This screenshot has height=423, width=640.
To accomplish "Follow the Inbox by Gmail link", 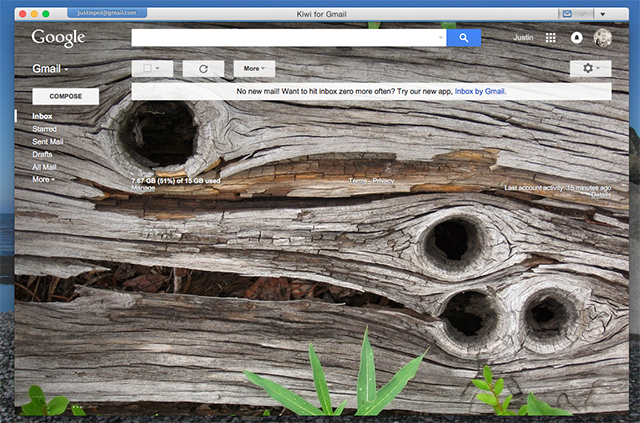I will tap(480, 91).
